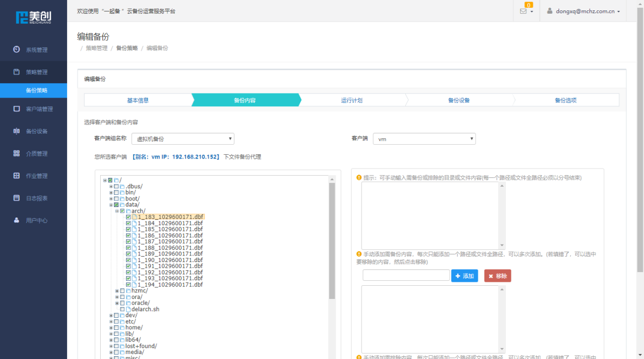The height and width of the screenshot is (359, 644).
Task: Click the 备份设备 sidebar icon
Action: 17,131
